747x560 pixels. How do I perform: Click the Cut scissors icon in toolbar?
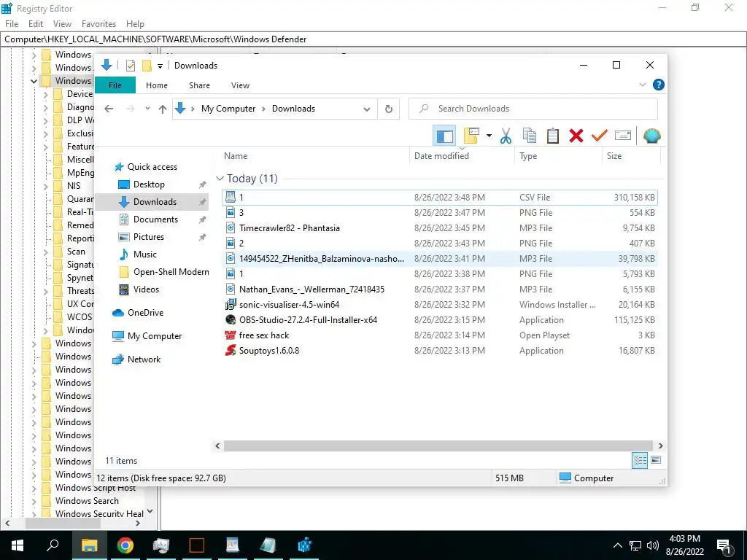[506, 136]
